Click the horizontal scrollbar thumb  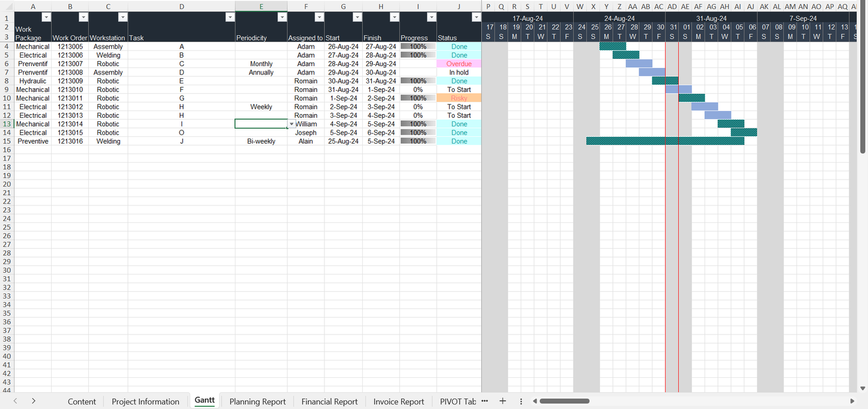point(564,401)
